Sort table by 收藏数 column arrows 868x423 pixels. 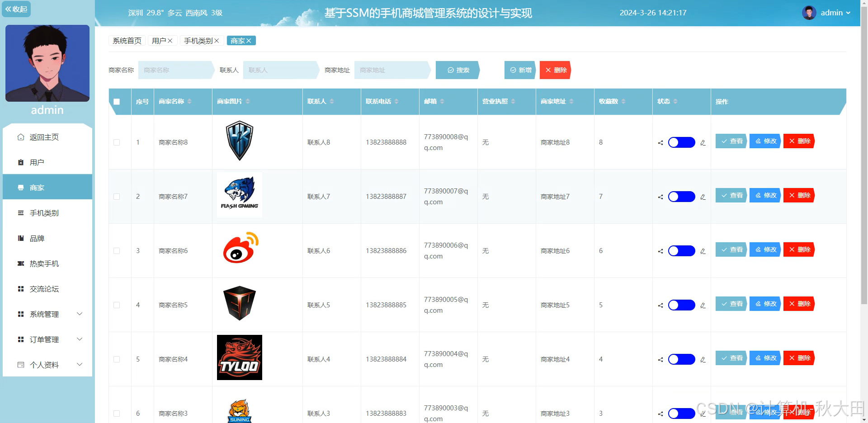624,102
